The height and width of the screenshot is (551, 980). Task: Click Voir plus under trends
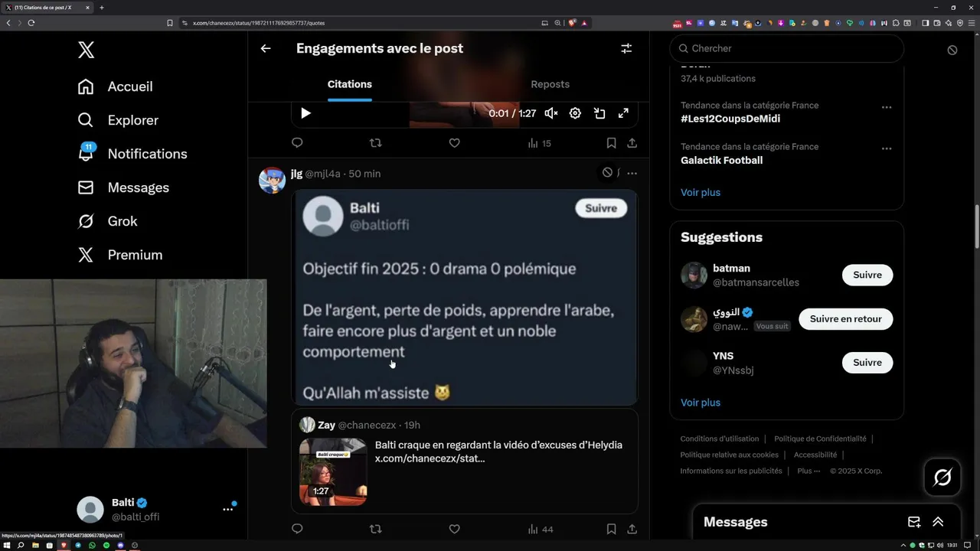(701, 192)
